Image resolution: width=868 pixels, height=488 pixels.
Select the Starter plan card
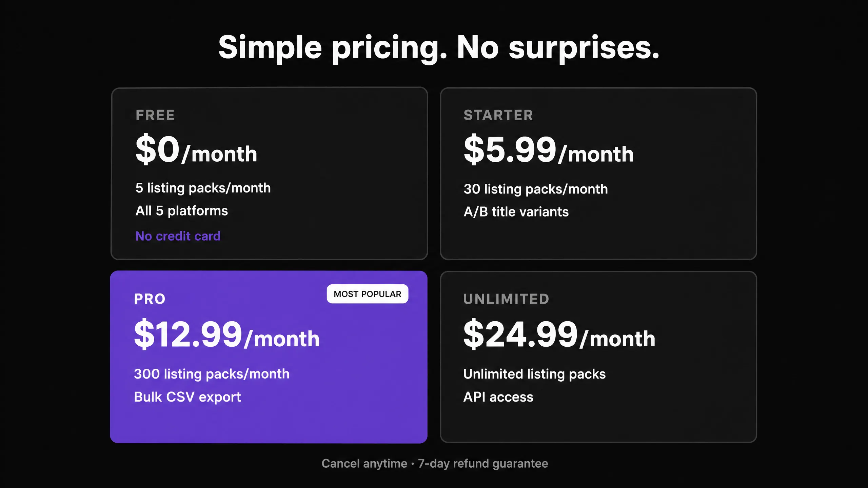coord(598,174)
